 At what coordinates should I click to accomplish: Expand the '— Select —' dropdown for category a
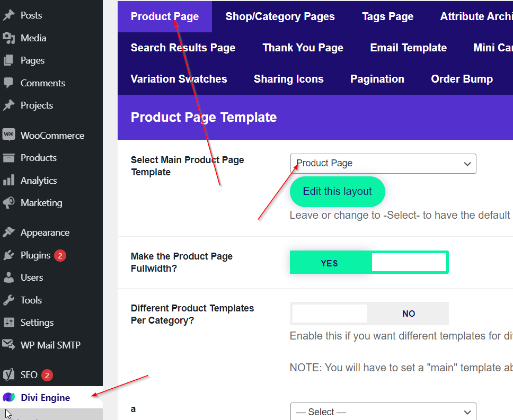pyautogui.click(x=383, y=412)
